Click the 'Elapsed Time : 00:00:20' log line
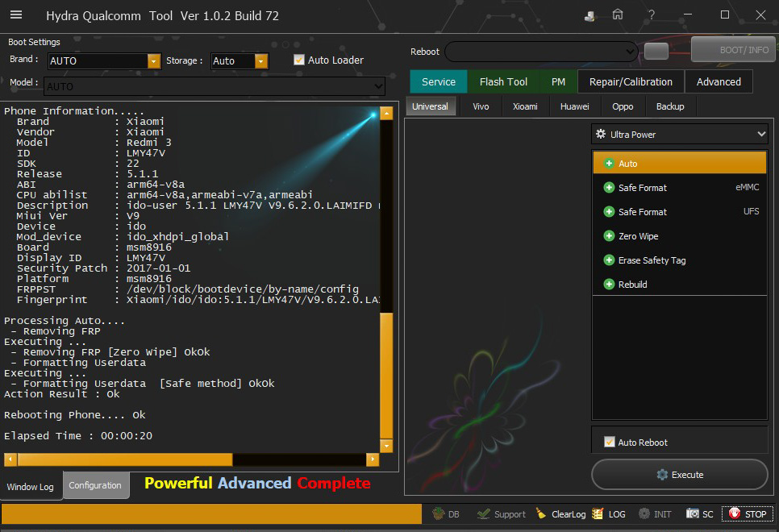 pyautogui.click(x=78, y=435)
